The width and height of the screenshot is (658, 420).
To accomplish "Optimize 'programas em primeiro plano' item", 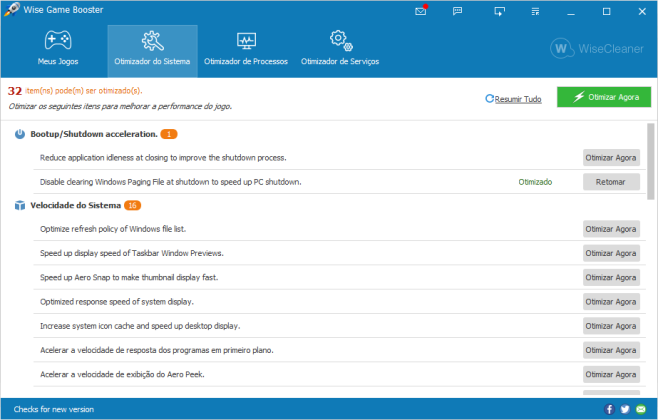I will [611, 350].
